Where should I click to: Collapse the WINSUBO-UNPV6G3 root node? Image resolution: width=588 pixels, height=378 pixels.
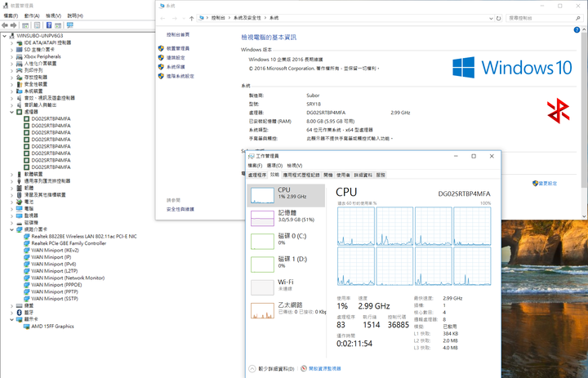pos(5,36)
